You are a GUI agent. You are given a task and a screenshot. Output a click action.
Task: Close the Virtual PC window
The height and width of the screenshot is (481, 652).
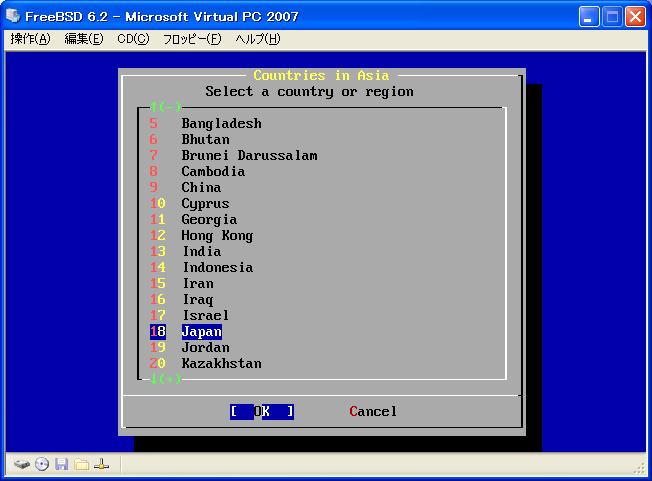(635, 17)
